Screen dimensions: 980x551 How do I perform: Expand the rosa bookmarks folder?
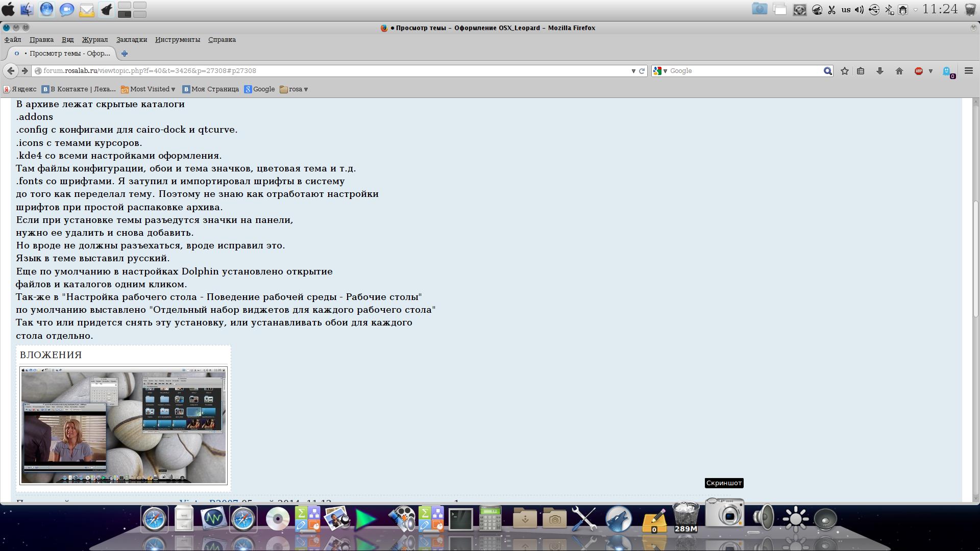[x=295, y=89]
